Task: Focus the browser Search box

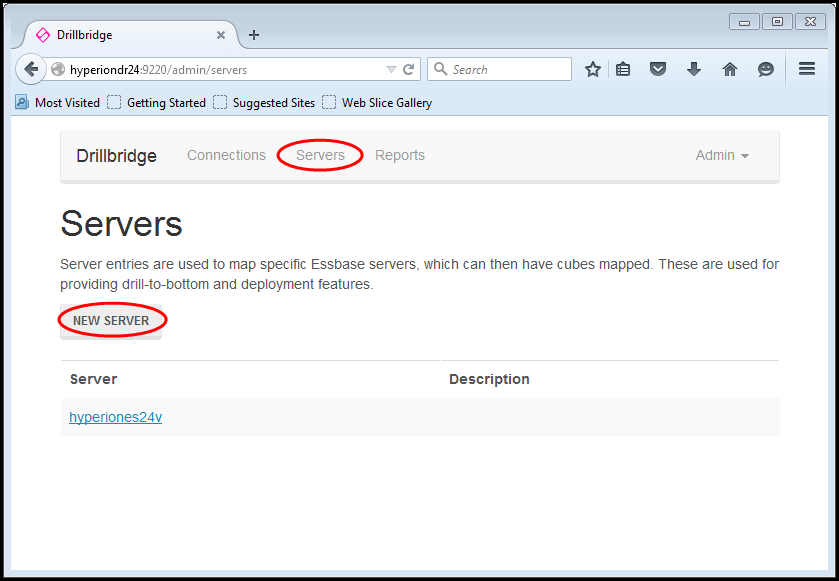Action: [x=499, y=70]
